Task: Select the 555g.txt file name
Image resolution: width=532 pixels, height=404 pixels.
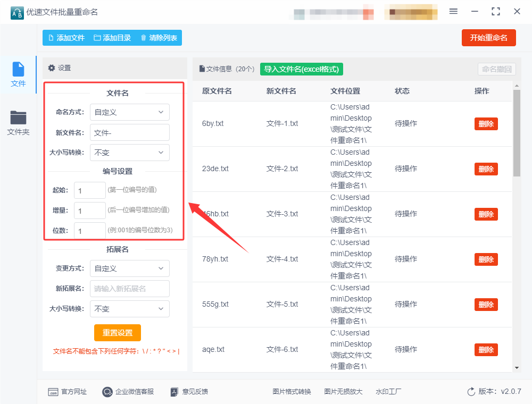Action: (x=215, y=304)
